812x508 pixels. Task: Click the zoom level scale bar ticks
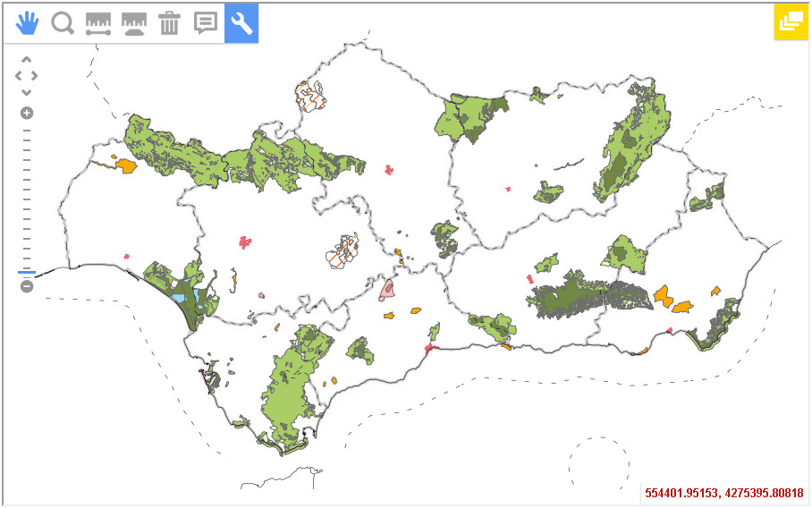27,199
